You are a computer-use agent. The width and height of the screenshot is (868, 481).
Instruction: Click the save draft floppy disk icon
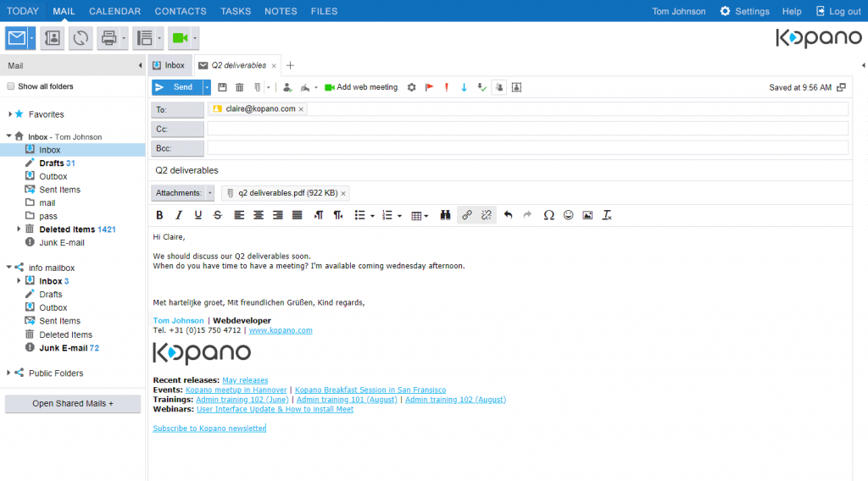[x=222, y=87]
